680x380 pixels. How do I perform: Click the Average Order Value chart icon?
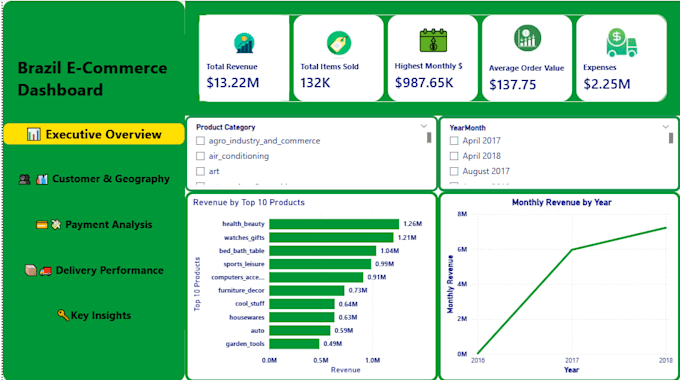tap(527, 38)
